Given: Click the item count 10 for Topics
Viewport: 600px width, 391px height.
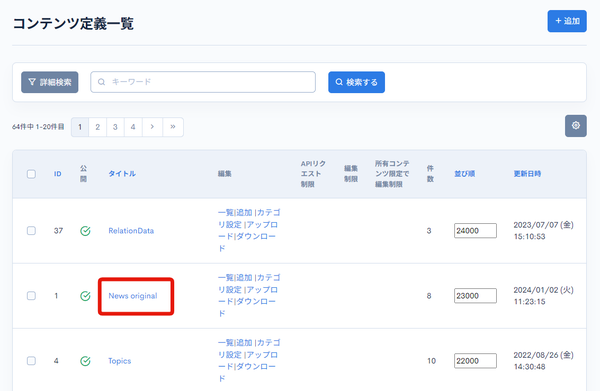Looking at the screenshot, I should click(x=431, y=361).
